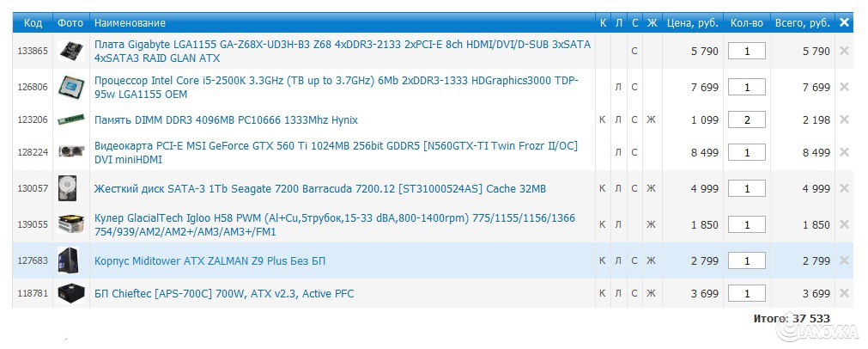Click the Seagate hard disk photo

coord(70,188)
